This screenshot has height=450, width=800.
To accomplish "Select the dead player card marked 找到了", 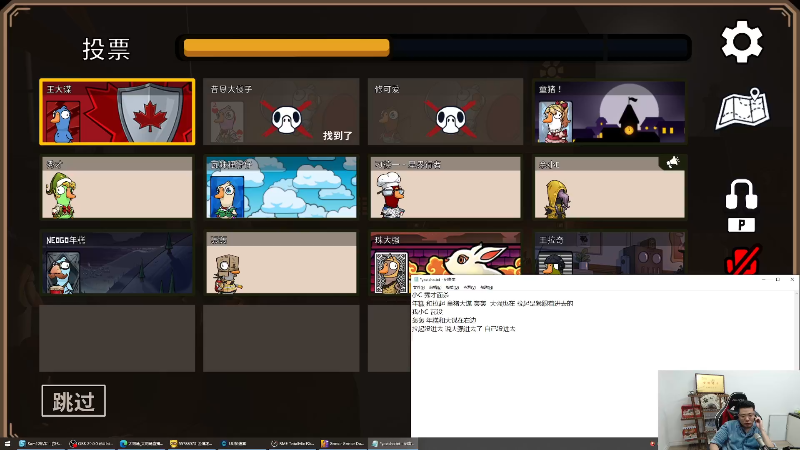I will 281,111.
